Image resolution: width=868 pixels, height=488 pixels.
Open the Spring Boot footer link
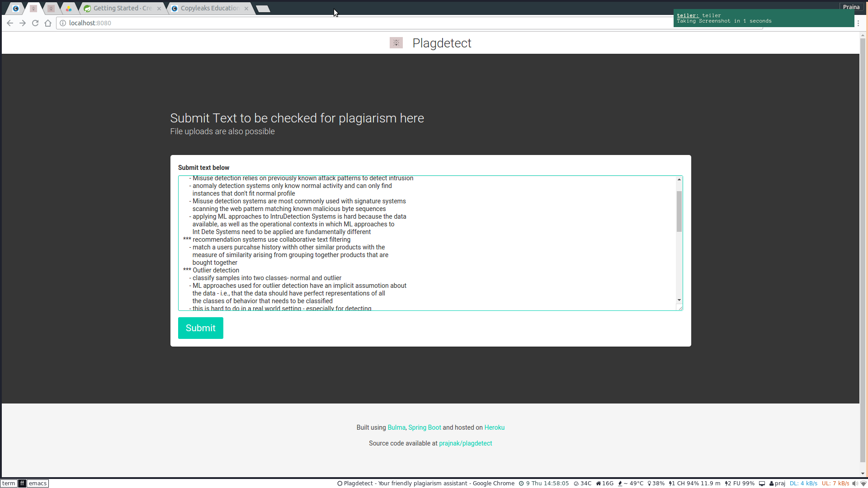point(425,427)
